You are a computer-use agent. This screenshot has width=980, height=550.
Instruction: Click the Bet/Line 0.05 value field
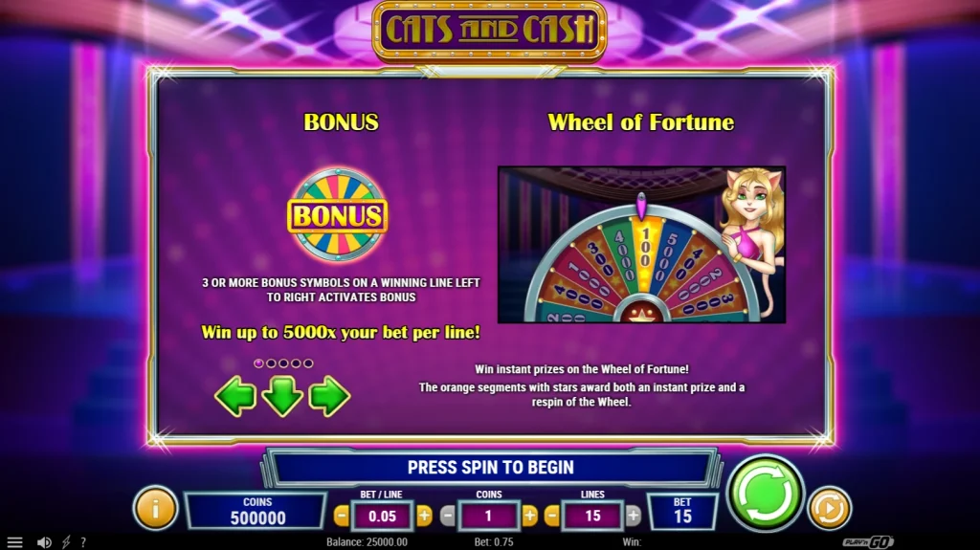click(x=383, y=516)
